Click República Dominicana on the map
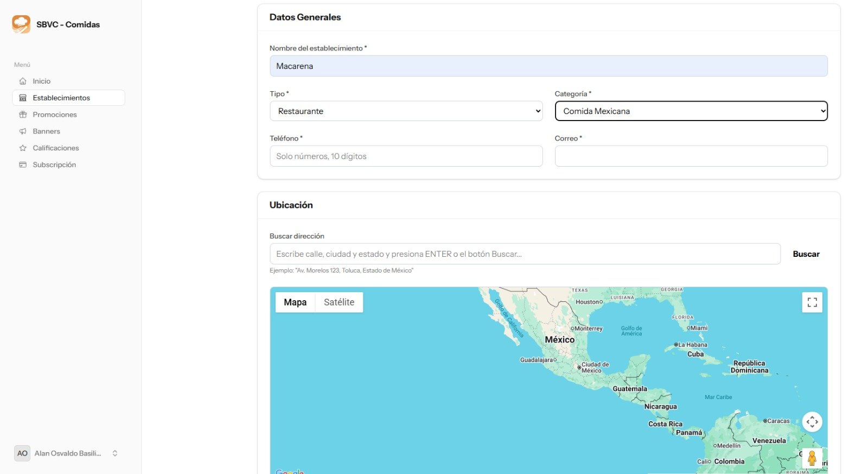Screen dimensions: 868x474 pyautogui.click(x=750, y=367)
